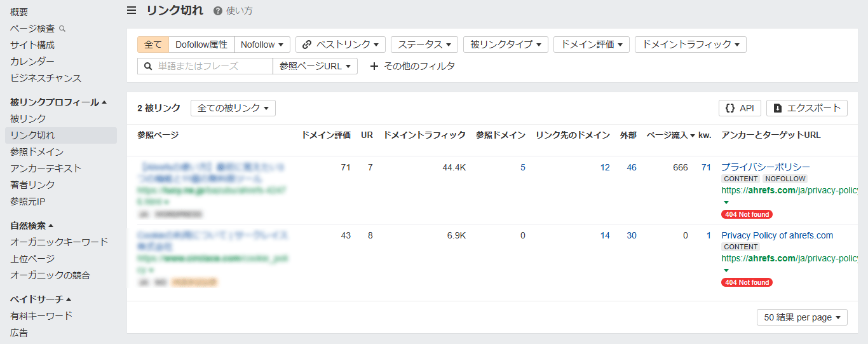868x344 pixels.
Task: Click external links value 46
Action: pyautogui.click(x=632, y=167)
